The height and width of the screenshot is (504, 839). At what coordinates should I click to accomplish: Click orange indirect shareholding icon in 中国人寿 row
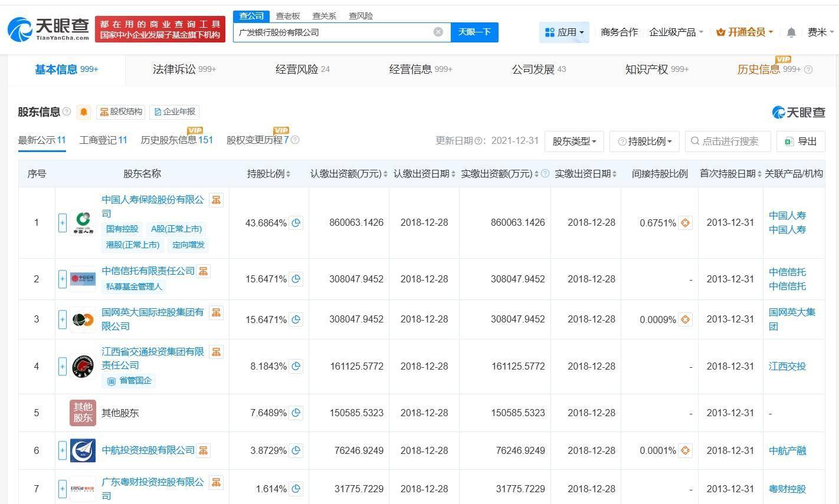point(684,222)
